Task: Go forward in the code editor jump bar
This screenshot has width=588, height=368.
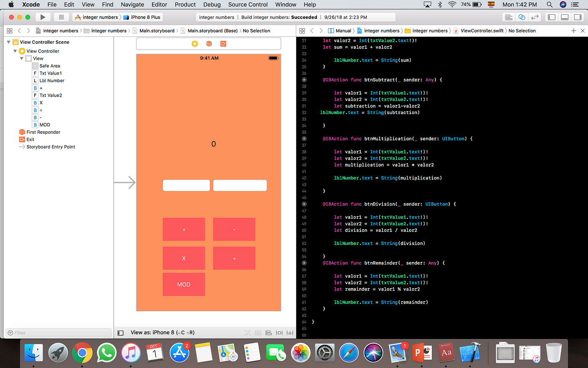Action: (320, 31)
